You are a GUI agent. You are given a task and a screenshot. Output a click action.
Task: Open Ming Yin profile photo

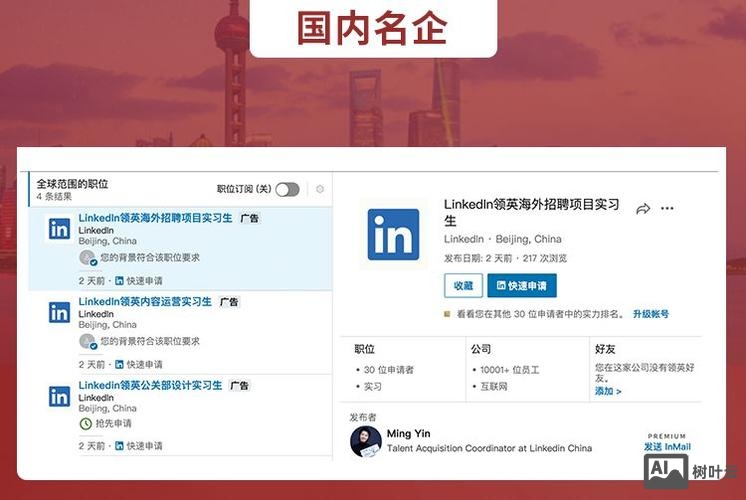coord(366,442)
